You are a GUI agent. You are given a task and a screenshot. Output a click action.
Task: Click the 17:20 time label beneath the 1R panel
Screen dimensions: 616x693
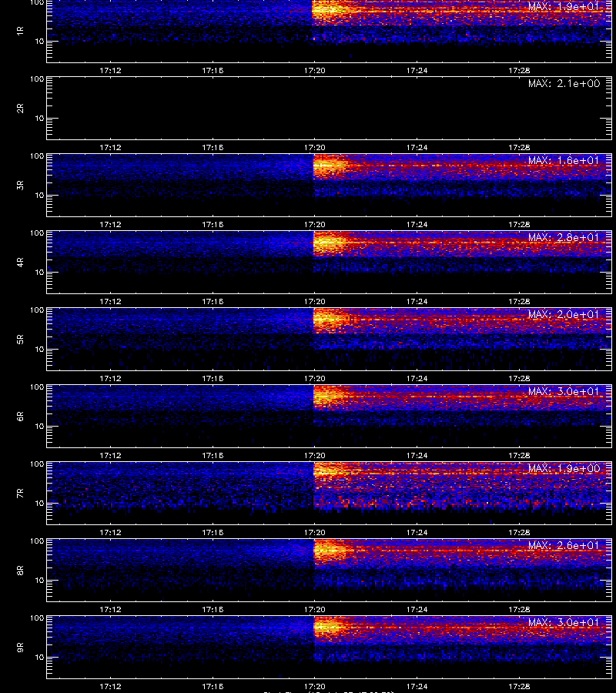point(315,70)
